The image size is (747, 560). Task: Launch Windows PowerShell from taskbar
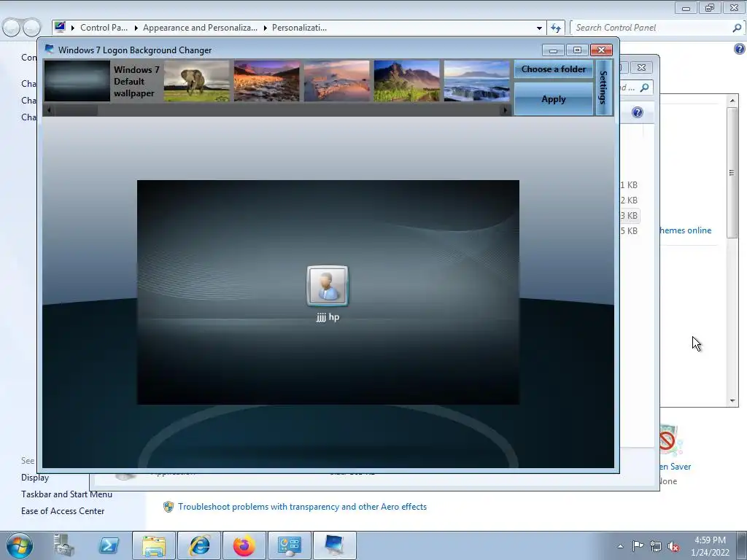109,545
